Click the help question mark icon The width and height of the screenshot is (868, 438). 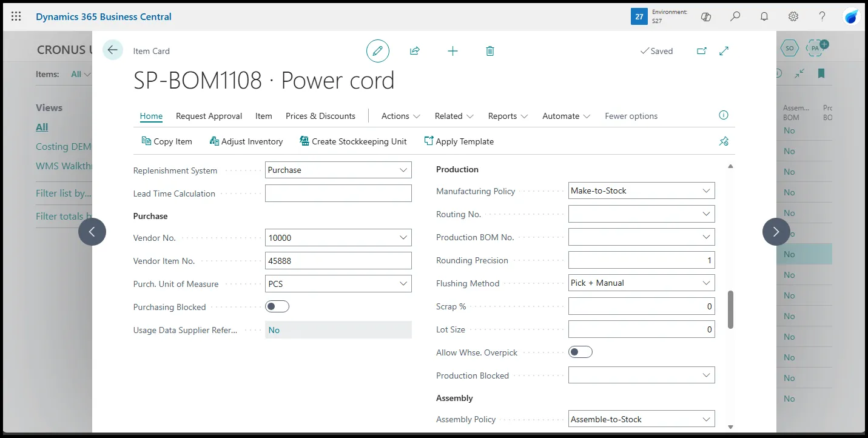pos(823,16)
